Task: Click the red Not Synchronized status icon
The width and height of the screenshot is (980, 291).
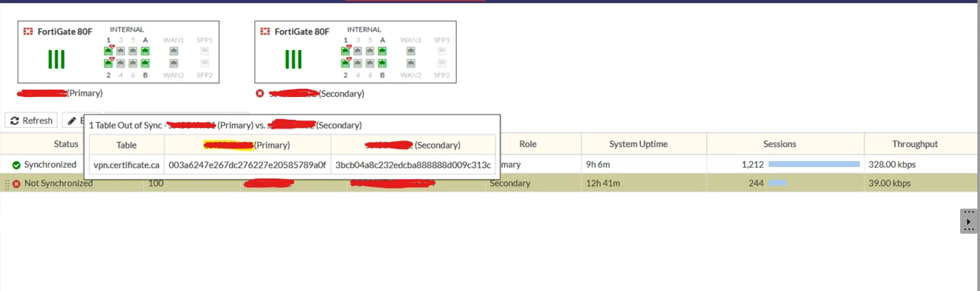Action: tap(16, 184)
